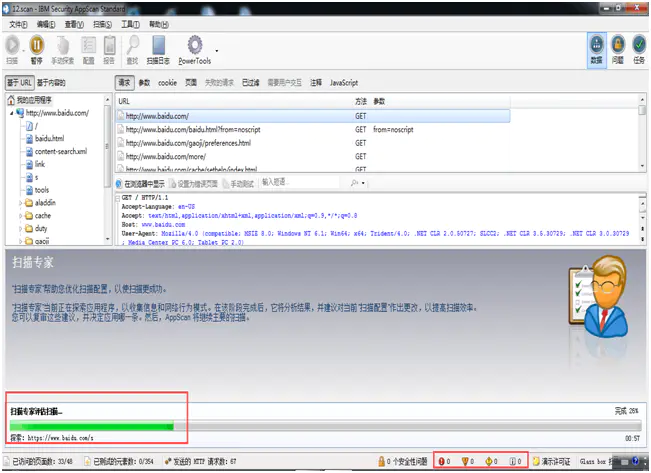This screenshot has width=651, height=473.
Task: Select content-search.xml in the tree
Action: [x=61, y=152]
